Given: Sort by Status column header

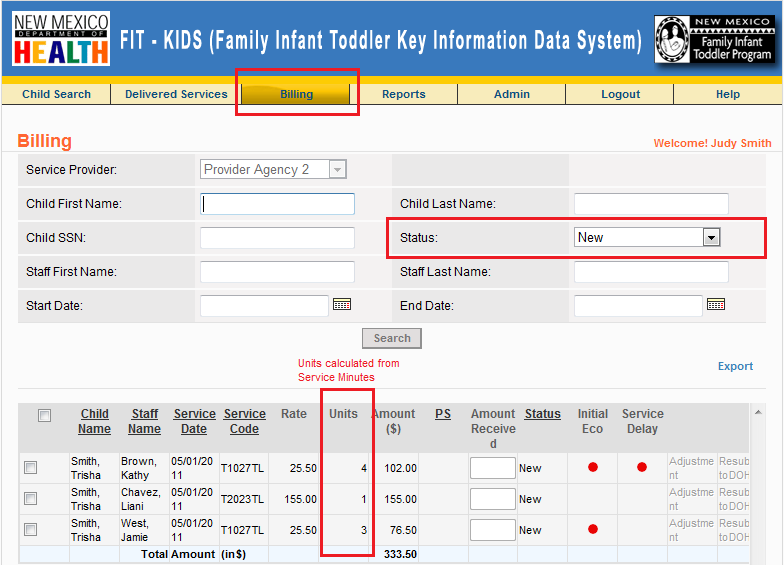Looking at the screenshot, I should (542, 414).
